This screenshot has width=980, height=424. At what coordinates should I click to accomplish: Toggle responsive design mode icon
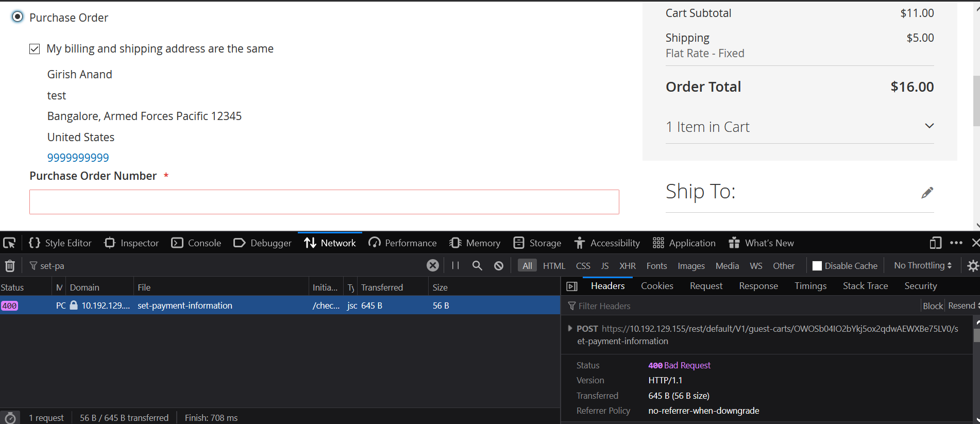pos(935,243)
